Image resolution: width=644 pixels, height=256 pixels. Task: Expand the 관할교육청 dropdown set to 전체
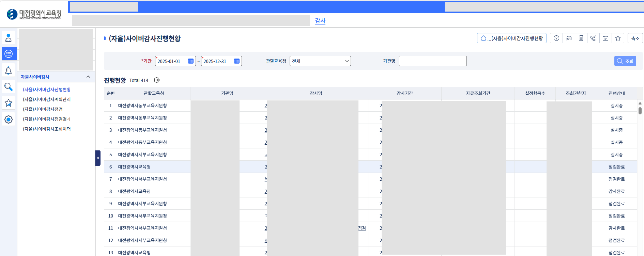click(x=320, y=61)
